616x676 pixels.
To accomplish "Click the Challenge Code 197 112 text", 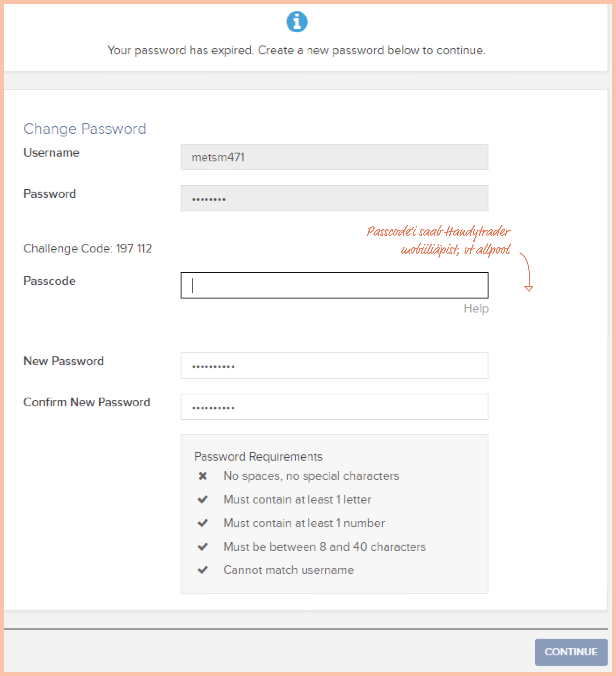I will 88,248.
